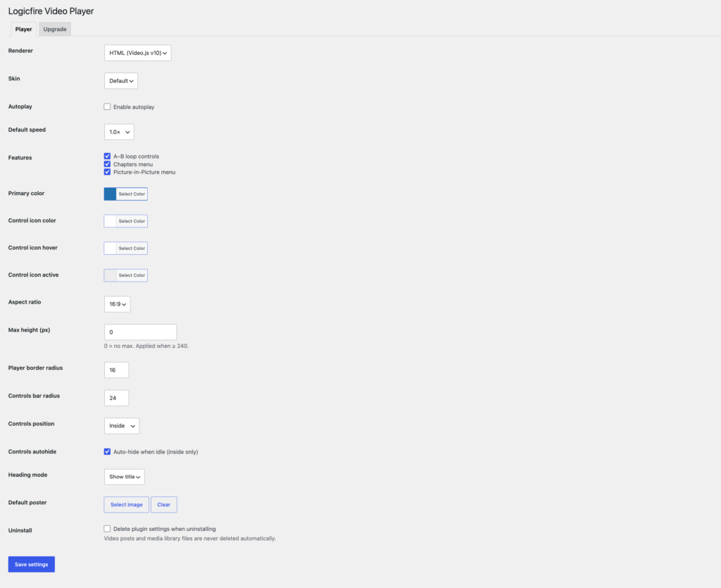Open Control icon hover color picker
This screenshot has width=721, height=588.
(x=125, y=249)
